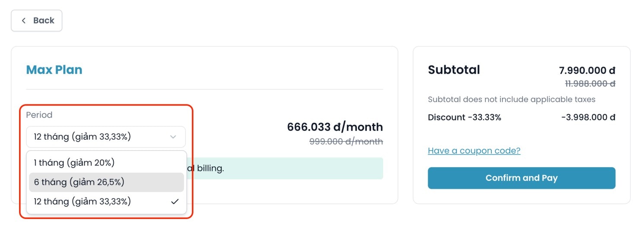Click the Period field label
This screenshot has height=232, width=644.
(39, 115)
